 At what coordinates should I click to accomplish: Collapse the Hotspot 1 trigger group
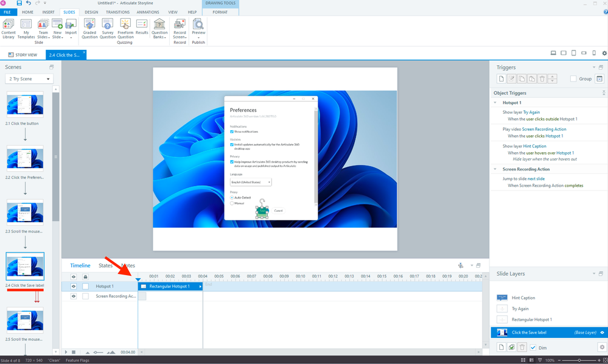coord(495,103)
